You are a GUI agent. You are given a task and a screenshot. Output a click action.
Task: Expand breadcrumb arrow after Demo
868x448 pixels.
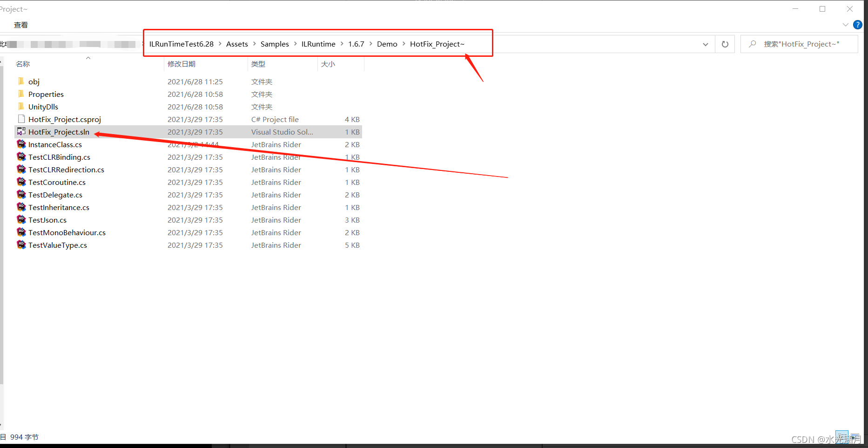[404, 44]
